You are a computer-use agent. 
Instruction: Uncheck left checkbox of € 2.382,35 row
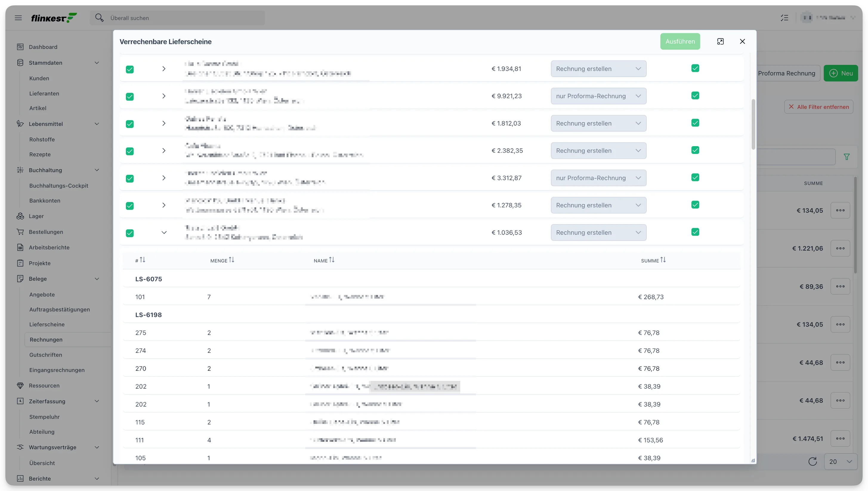(x=129, y=152)
